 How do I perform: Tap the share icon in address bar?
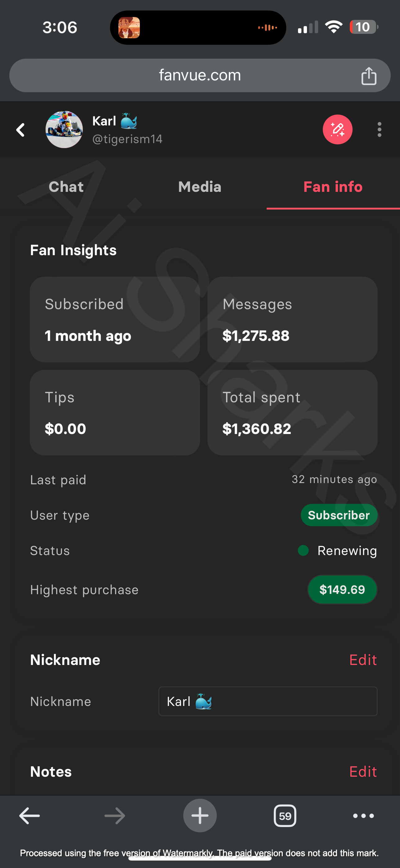(368, 76)
